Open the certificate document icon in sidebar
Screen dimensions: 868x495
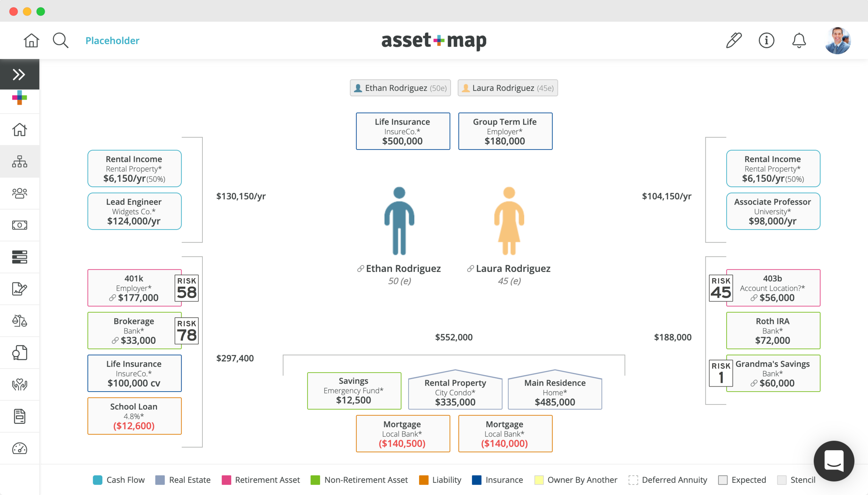point(20,352)
